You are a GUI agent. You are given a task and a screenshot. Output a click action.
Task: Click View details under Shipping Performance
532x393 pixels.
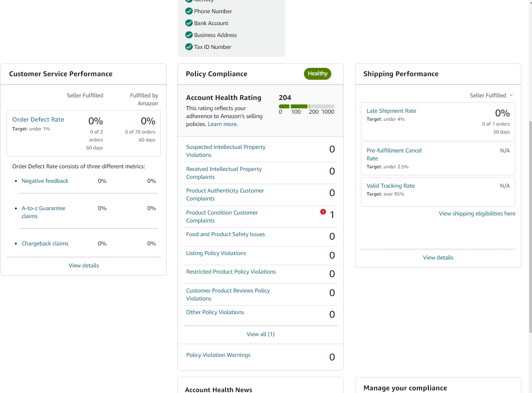[x=438, y=257]
